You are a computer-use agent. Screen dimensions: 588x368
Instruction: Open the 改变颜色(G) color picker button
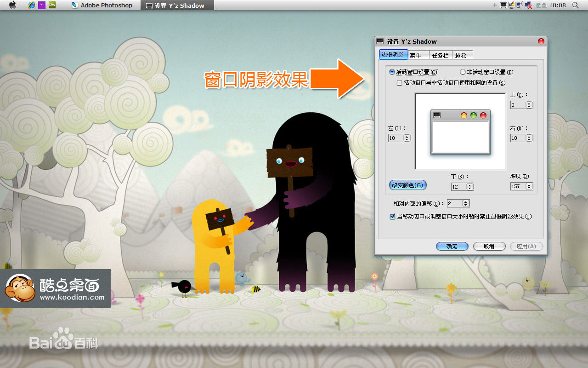[408, 185]
